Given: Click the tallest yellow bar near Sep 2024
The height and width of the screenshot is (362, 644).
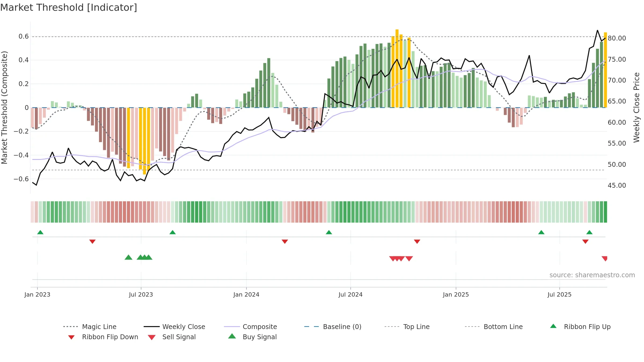Looking at the screenshot, I should click(x=397, y=68).
